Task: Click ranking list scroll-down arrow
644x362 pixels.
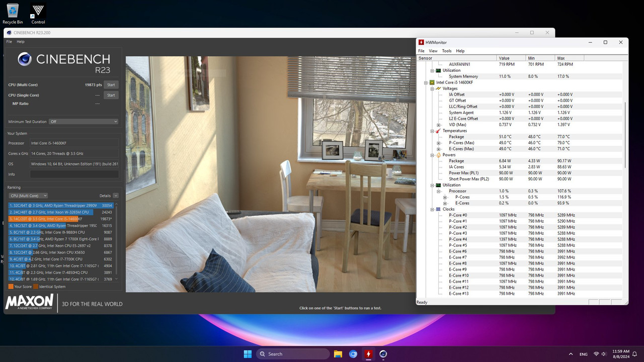Action: (117, 279)
